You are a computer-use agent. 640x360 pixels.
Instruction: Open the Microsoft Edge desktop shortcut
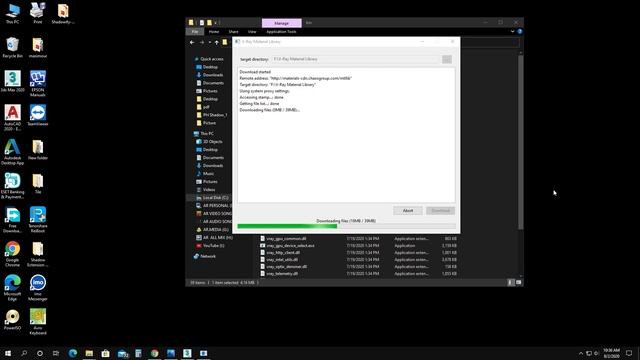click(x=12, y=287)
